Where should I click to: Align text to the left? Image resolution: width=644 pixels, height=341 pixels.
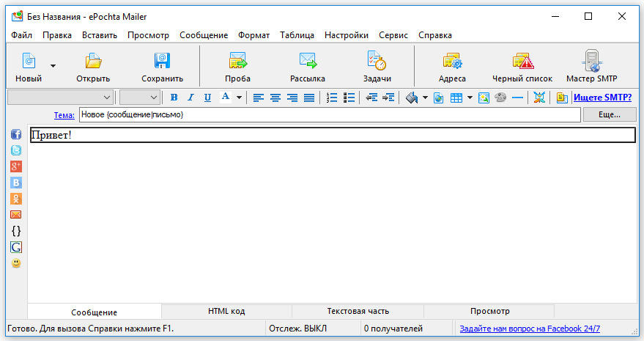(259, 98)
